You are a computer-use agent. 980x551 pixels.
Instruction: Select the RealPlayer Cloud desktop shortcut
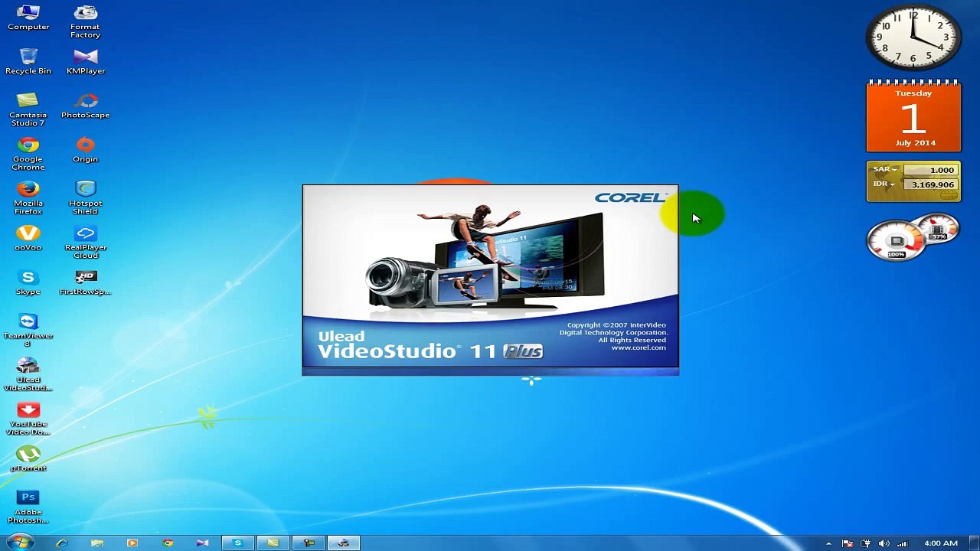coord(85,242)
